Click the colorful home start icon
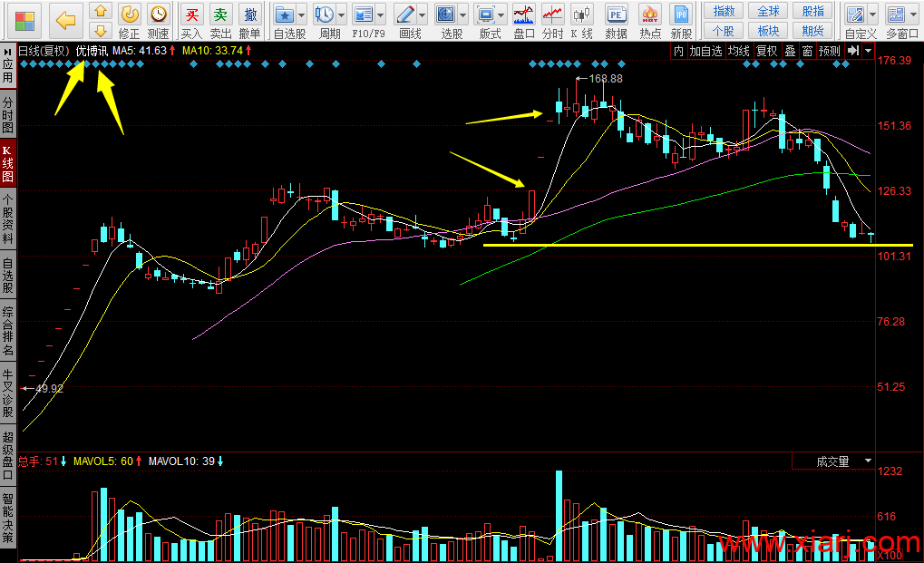Viewport: 924px width, 563px height. [24, 21]
